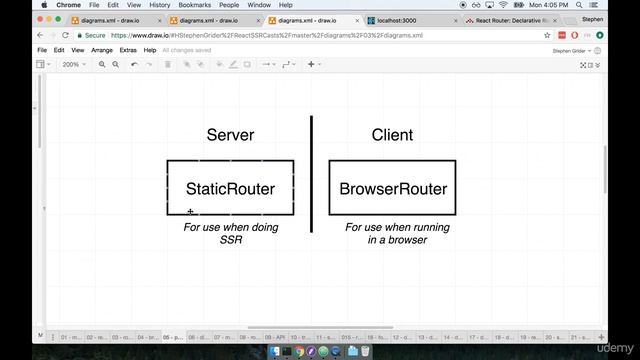Screen dimensions: 640x360
Task: Click the 'For use when doing SSR' caption
Action: coord(231,233)
